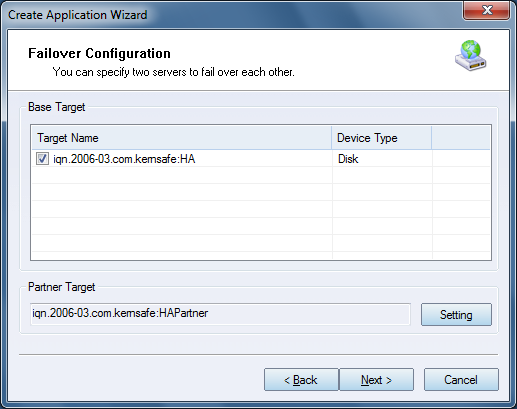
Task: Click the empty third column header
Action: (461, 138)
